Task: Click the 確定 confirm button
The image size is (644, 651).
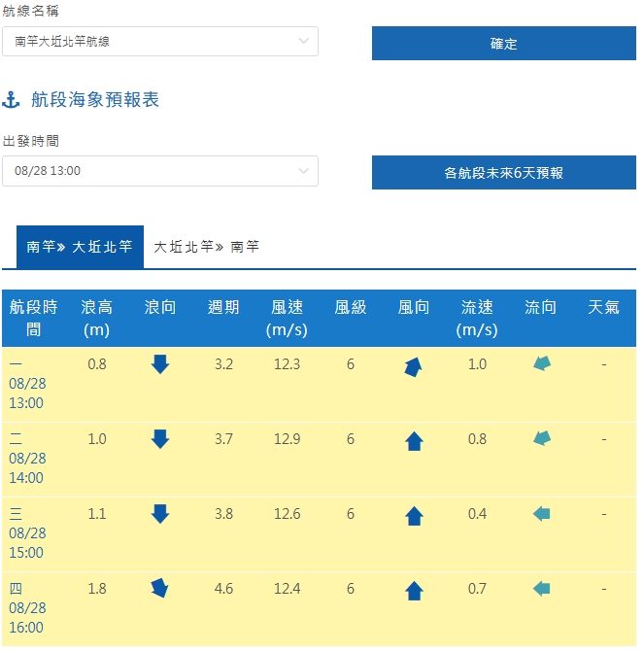Action: point(504,43)
